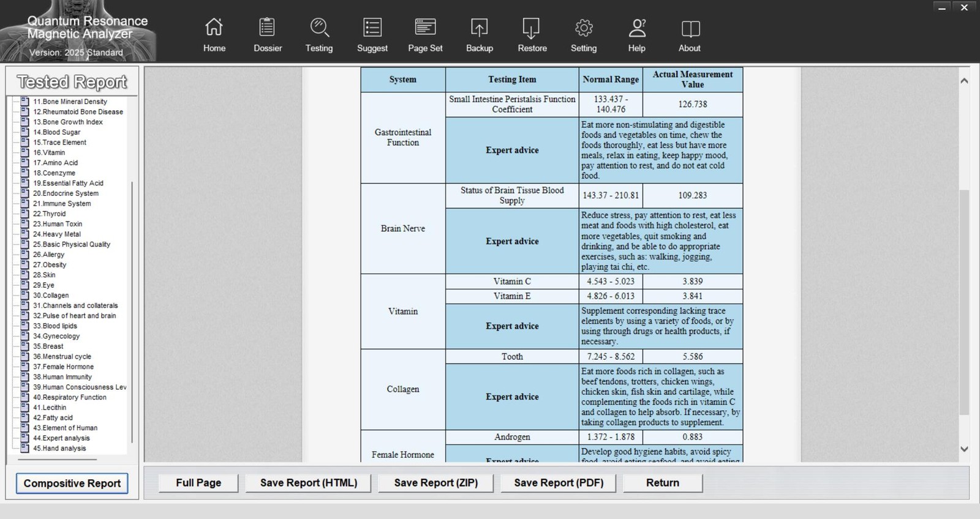Image resolution: width=980 pixels, height=519 pixels.
Task: Click Save Report (PDF) button
Action: [559, 483]
